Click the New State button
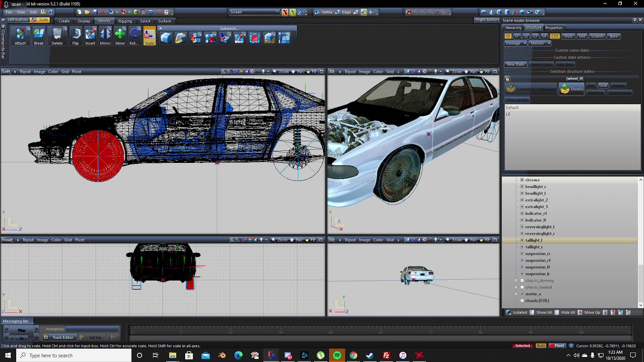 click(x=516, y=64)
